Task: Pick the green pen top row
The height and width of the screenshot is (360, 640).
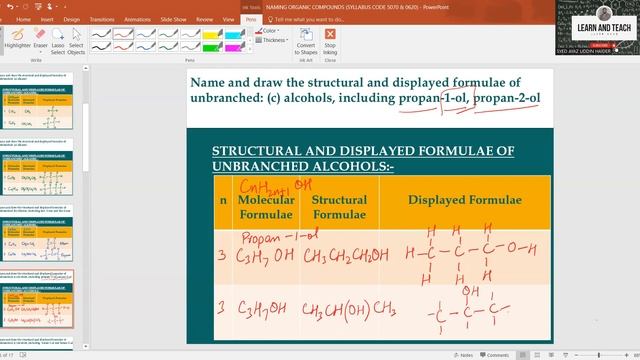Action: [168, 33]
